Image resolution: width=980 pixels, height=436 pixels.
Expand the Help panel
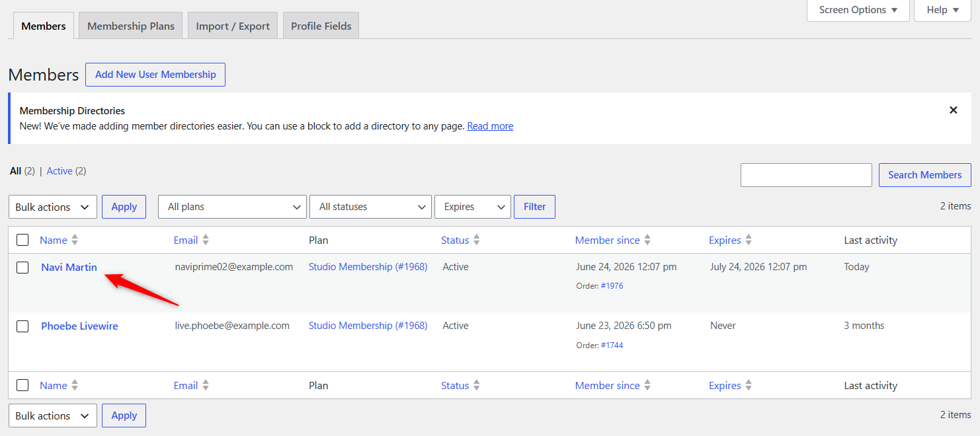tap(942, 10)
